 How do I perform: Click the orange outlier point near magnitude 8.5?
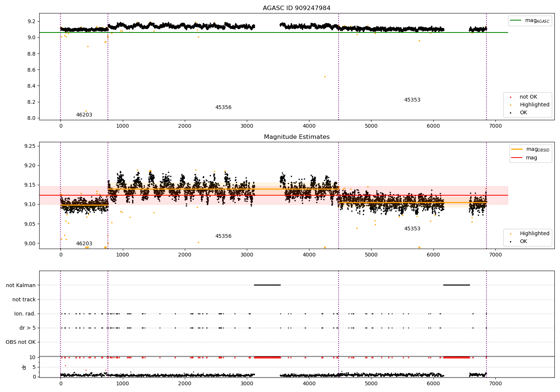click(325, 77)
